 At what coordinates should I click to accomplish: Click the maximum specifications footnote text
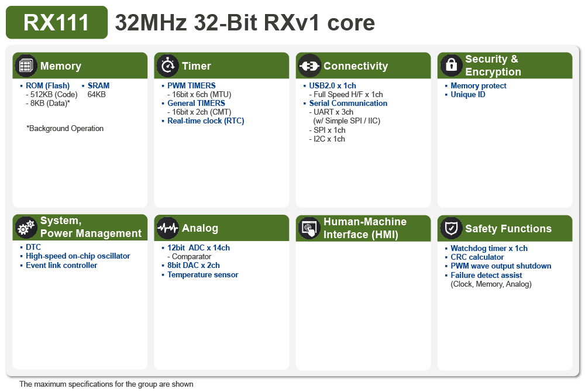pyautogui.click(x=105, y=384)
